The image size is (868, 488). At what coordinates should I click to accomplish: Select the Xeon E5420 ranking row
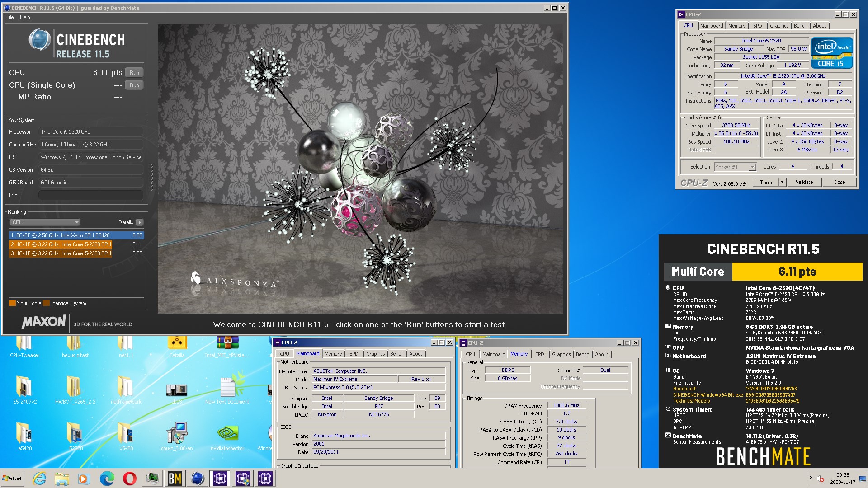(x=76, y=235)
